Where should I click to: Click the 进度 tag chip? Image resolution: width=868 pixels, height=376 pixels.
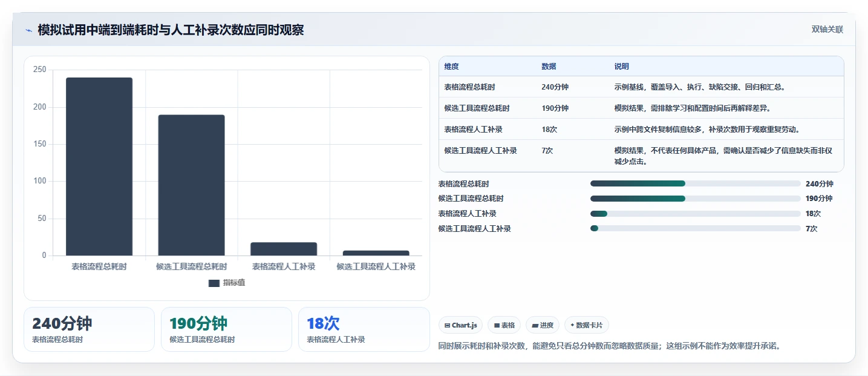(543, 325)
